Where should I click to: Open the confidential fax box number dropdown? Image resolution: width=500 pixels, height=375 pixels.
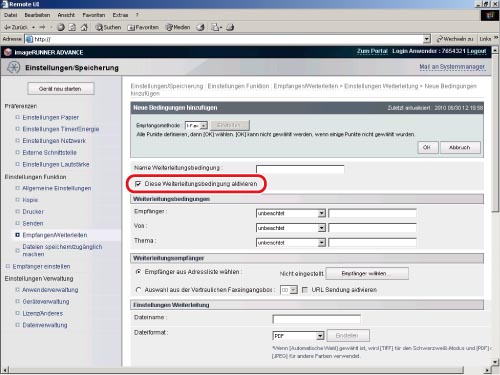click(x=289, y=290)
